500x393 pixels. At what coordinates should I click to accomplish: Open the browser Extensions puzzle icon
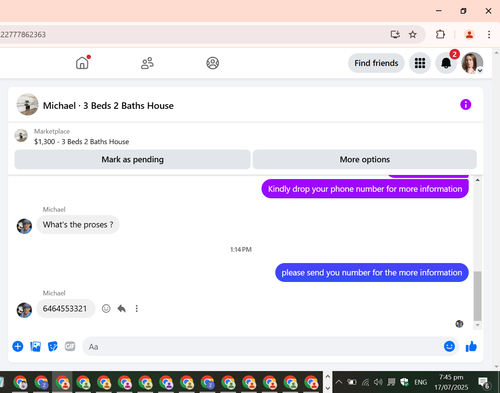pos(440,34)
